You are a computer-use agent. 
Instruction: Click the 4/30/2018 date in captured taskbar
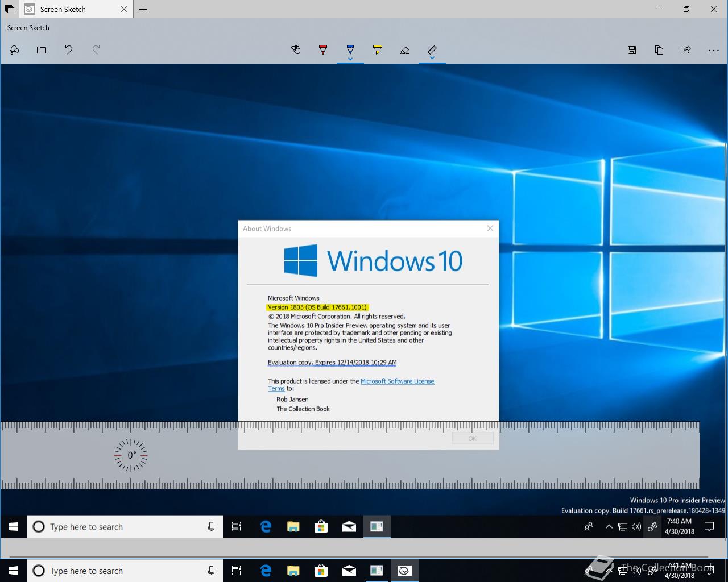tap(680, 531)
